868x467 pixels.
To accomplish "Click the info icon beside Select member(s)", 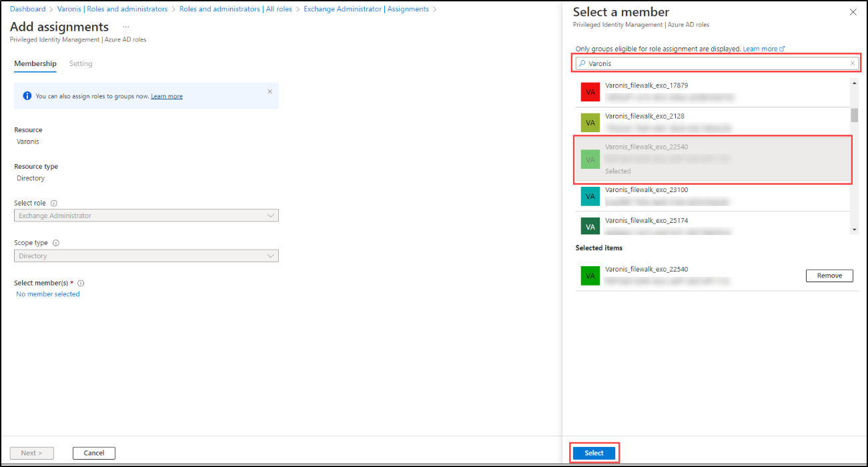I will click(x=79, y=282).
